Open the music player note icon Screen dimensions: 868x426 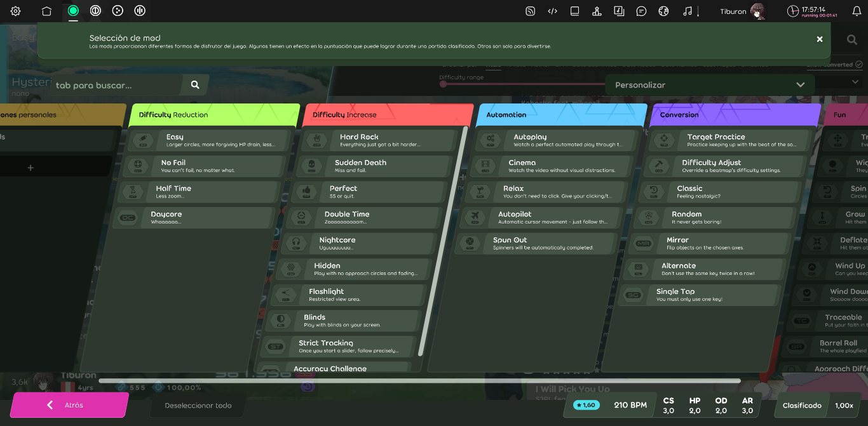(x=687, y=11)
